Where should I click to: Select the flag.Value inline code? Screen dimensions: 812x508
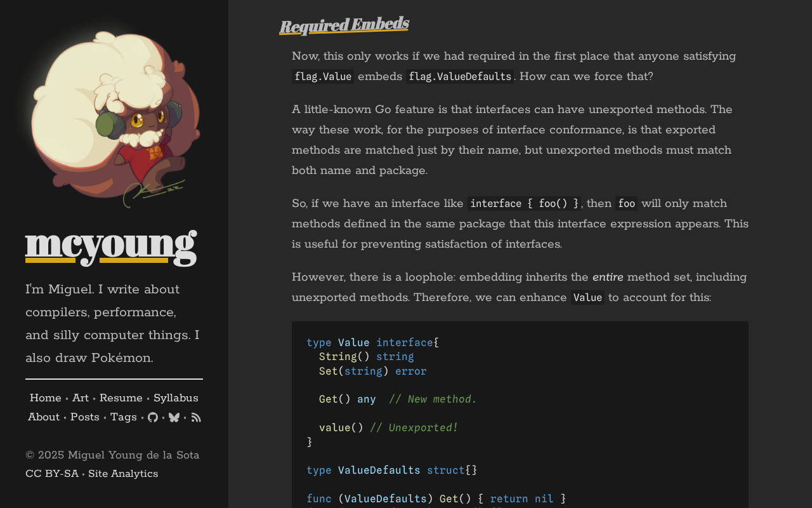pos(322,75)
